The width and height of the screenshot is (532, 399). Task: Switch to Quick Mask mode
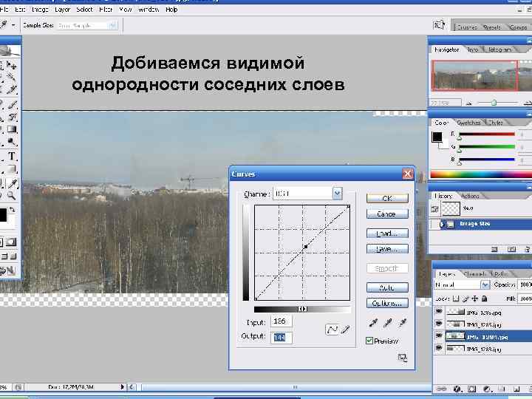click(x=12, y=242)
